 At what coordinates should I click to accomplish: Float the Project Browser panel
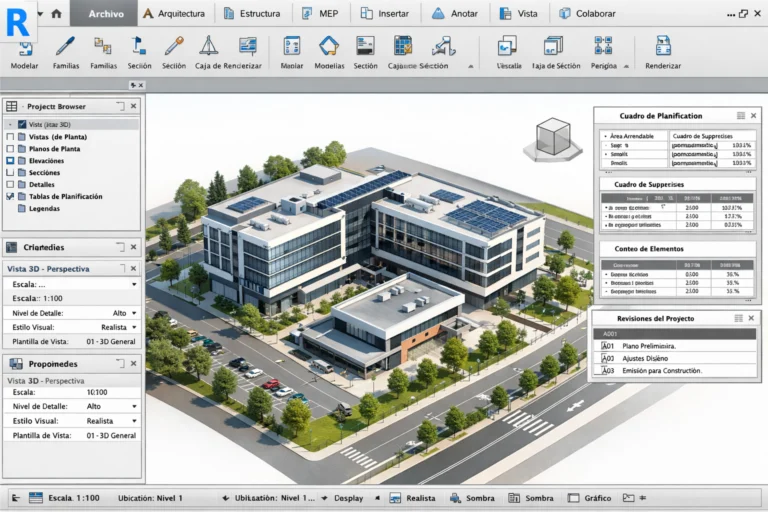[x=120, y=106]
